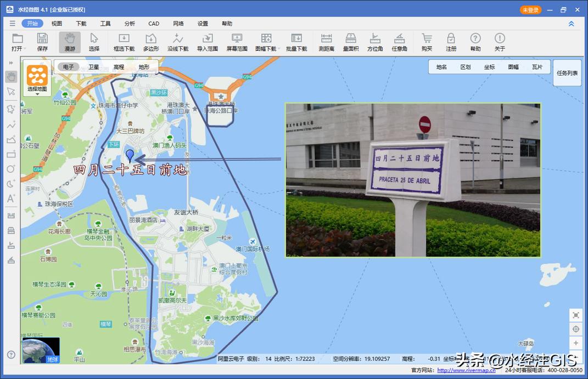The image size is (588, 379).
Task: Click the 未登录 login button
Action: 530,10
